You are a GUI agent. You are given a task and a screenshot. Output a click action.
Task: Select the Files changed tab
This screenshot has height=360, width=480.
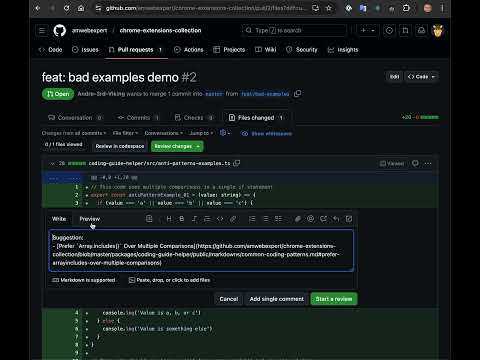pos(256,118)
